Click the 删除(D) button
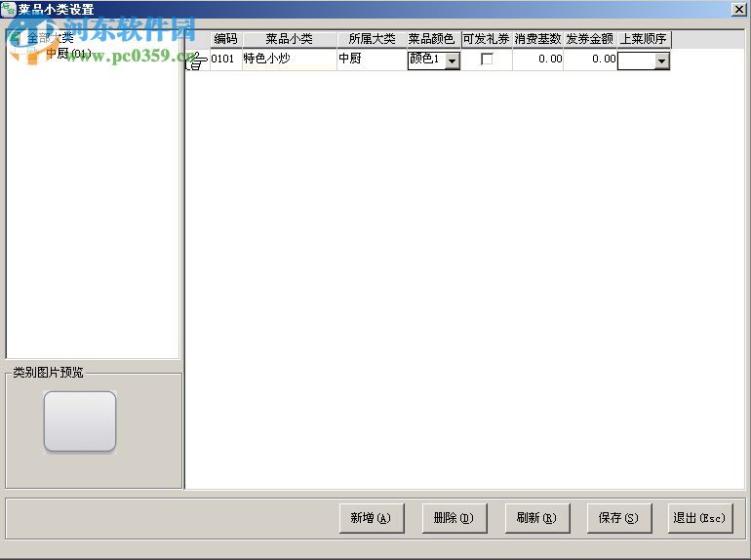This screenshot has width=751, height=560. [x=455, y=518]
